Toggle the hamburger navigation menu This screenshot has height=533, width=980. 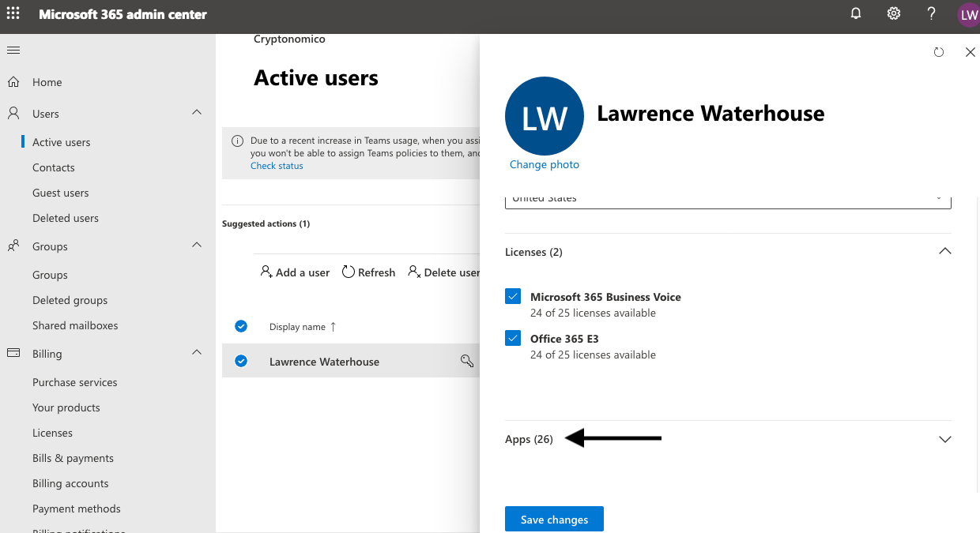pos(13,51)
